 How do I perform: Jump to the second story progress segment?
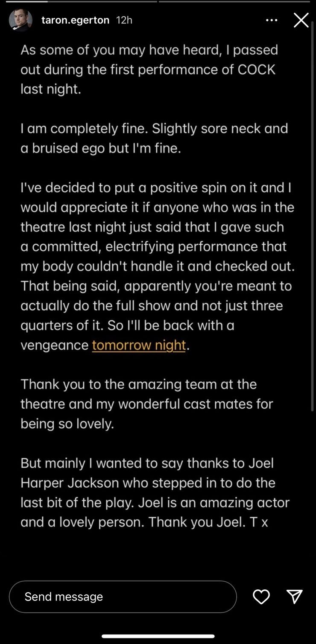234,2
